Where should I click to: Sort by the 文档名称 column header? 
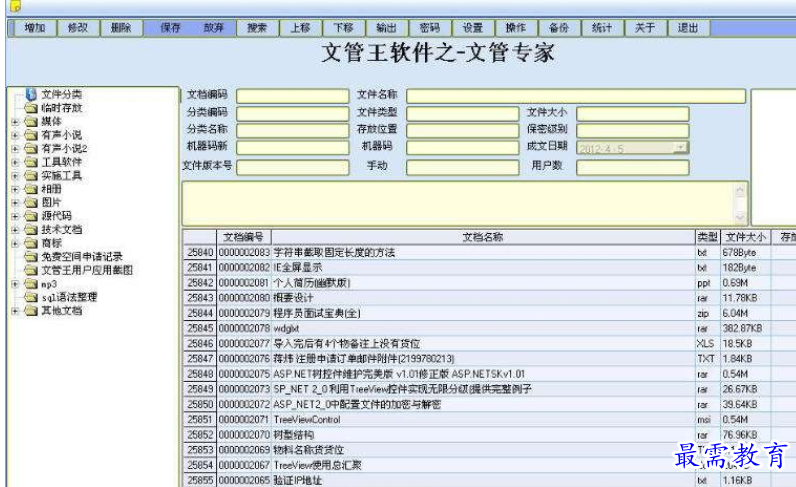483,237
